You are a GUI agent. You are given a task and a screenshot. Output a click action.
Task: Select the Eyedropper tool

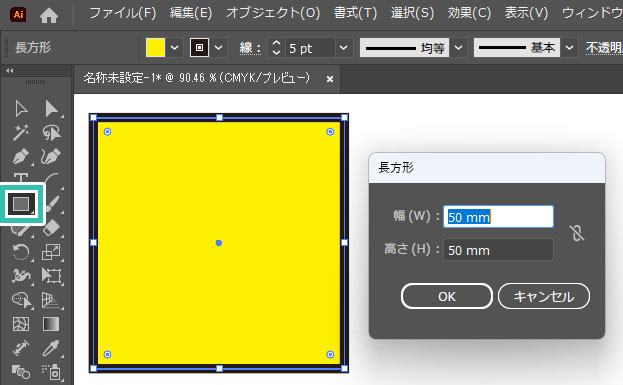click(52, 348)
